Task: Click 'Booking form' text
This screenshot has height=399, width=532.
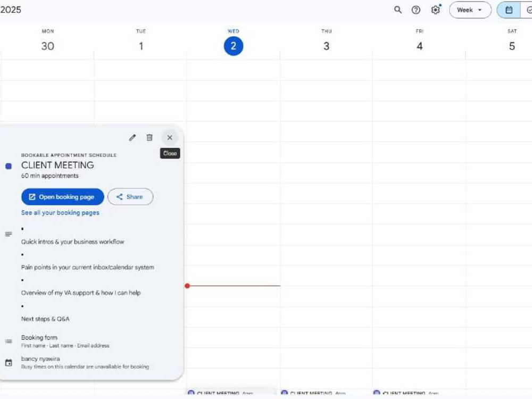Action: click(39, 338)
